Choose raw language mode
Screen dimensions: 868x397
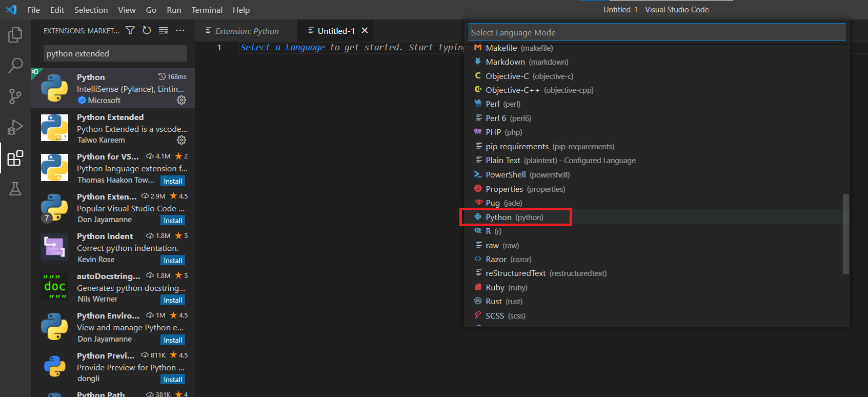pos(657,245)
